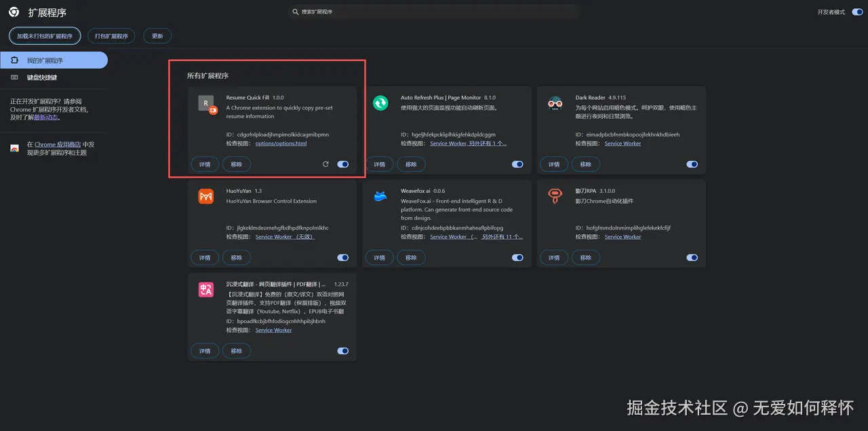Click the 打包扩展程序 button
The width and height of the screenshot is (868, 431).
(x=112, y=36)
